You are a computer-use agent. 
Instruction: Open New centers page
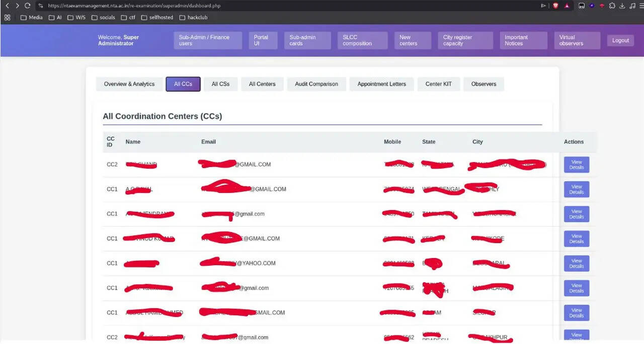(413, 40)
